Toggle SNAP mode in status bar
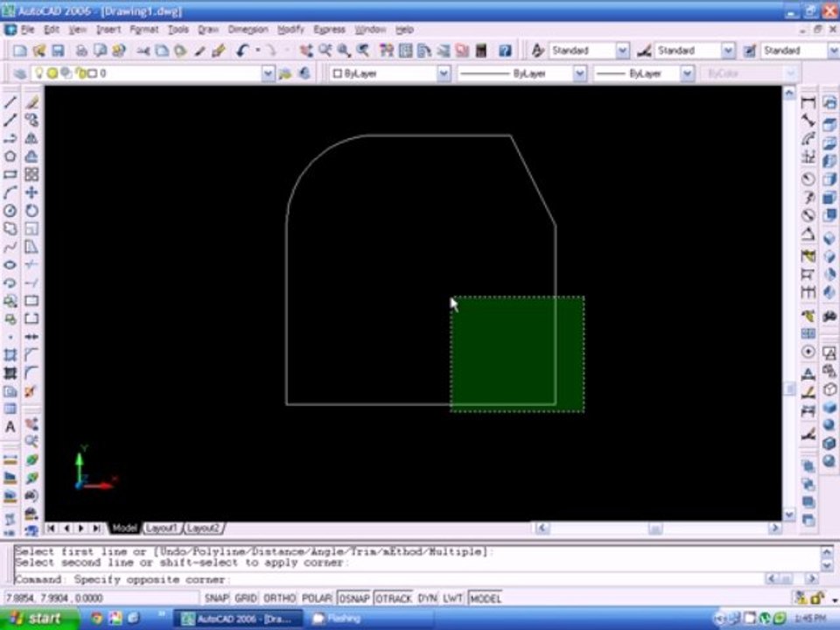Viewport: 840px width, 630px height. (216, 598)
